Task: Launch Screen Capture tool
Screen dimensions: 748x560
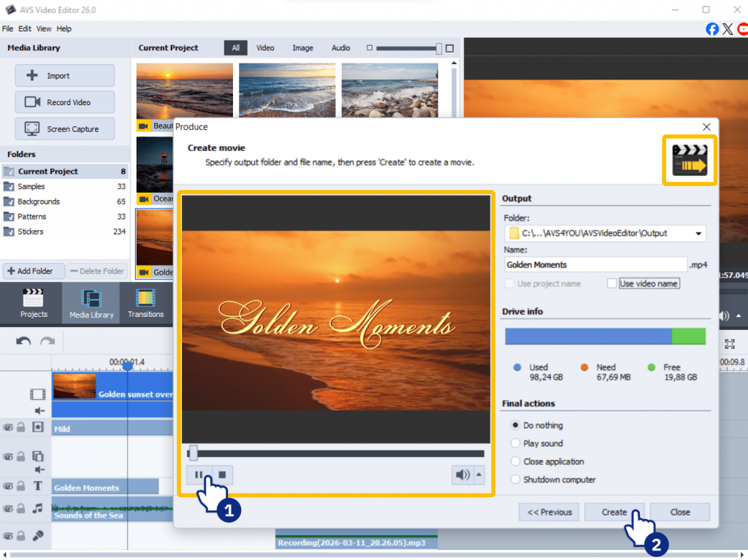Action: [64, 129]
